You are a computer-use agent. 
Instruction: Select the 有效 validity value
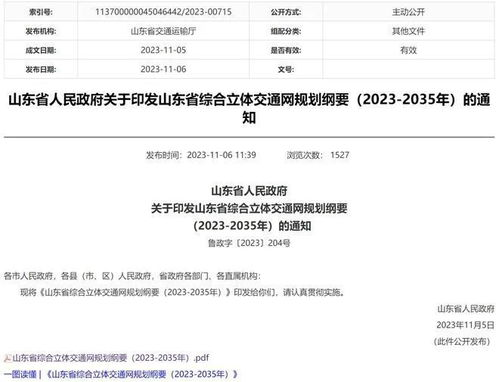(408, 50)
